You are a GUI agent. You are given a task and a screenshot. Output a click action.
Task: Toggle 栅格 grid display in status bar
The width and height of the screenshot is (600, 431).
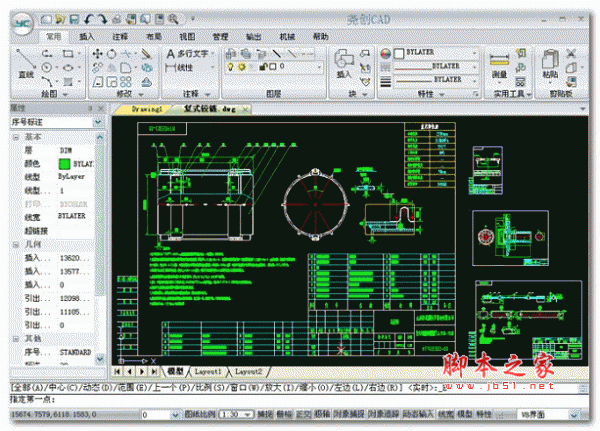pyautogui.click(x=282, y=412)
